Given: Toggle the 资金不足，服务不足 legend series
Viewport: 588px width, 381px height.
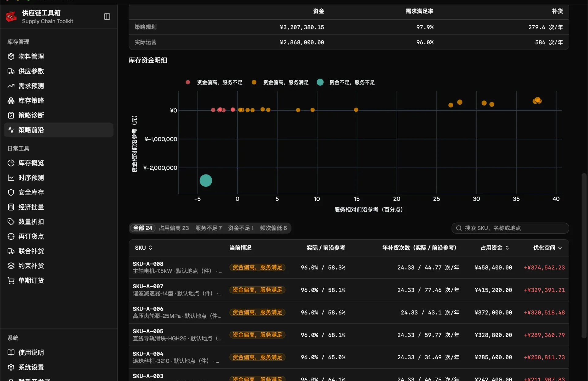Looking at the screenshot, I should click(346, 82).
